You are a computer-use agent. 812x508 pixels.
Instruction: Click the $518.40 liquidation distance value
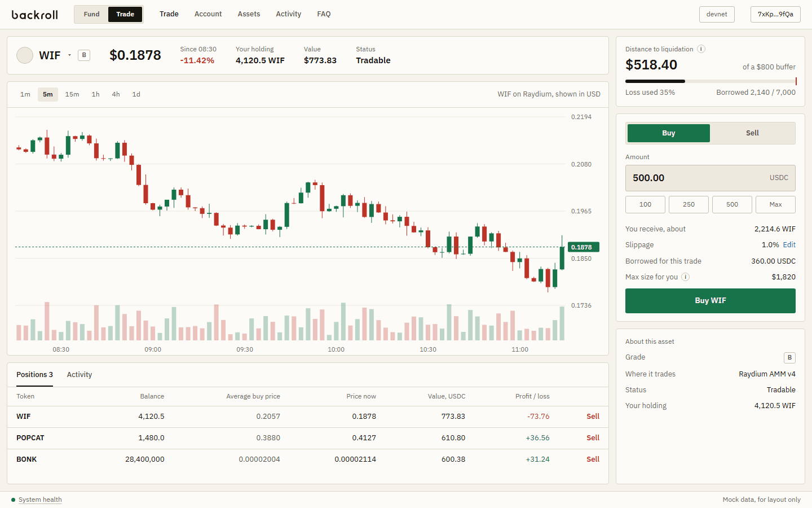[x=651, y=65]
